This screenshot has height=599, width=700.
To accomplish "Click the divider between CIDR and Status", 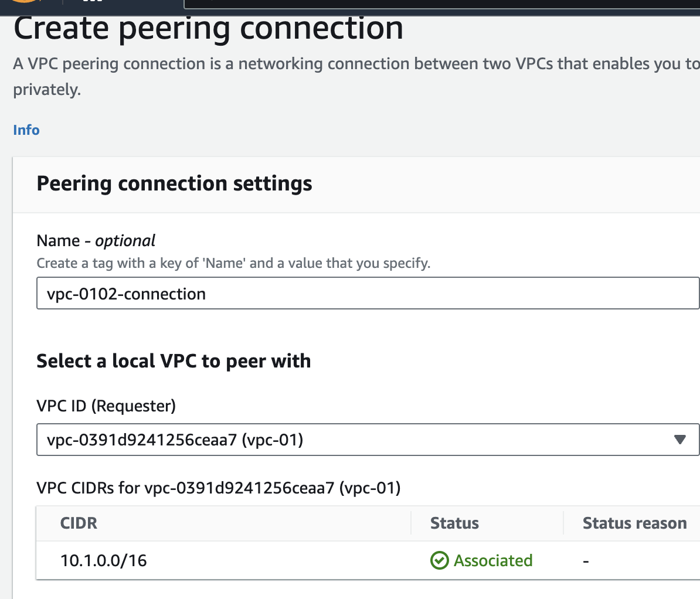I will 412,523.
